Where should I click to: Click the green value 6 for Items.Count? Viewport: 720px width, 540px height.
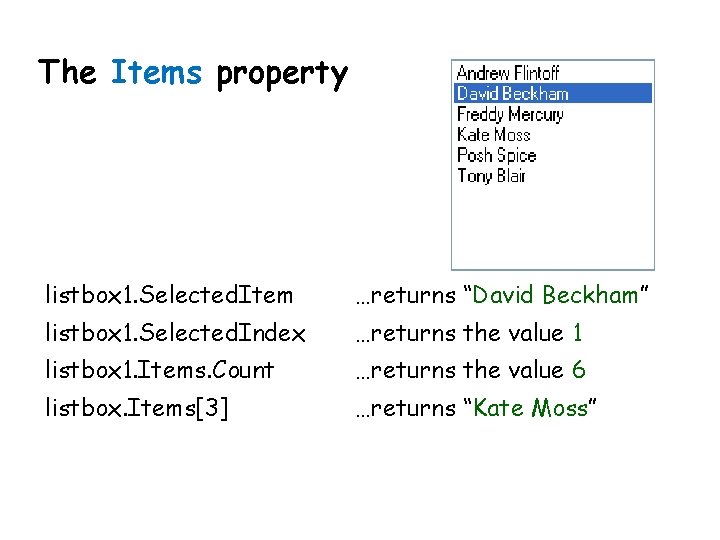coord(579,370)
